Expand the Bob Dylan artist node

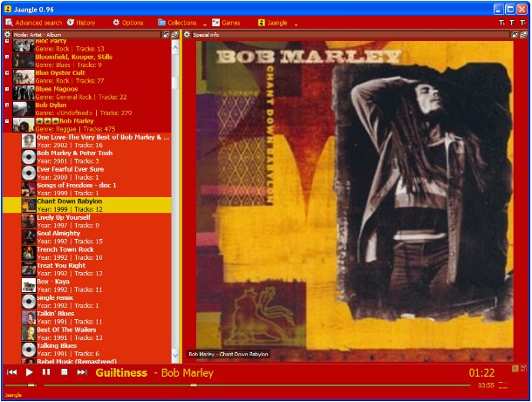click(7, 105)
